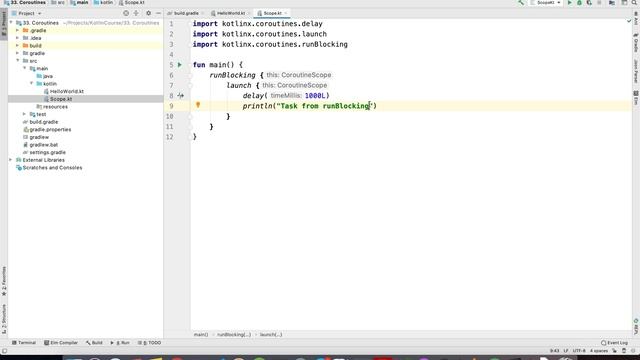This screenshot has height=360, width=640.
Task: Click the src navigation bar item
Action: 58,2
